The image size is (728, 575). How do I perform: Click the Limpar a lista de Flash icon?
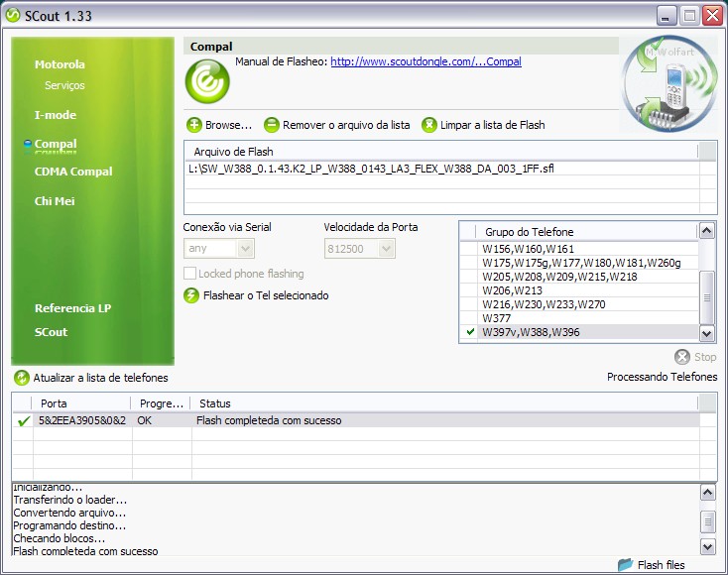(428, 125)
